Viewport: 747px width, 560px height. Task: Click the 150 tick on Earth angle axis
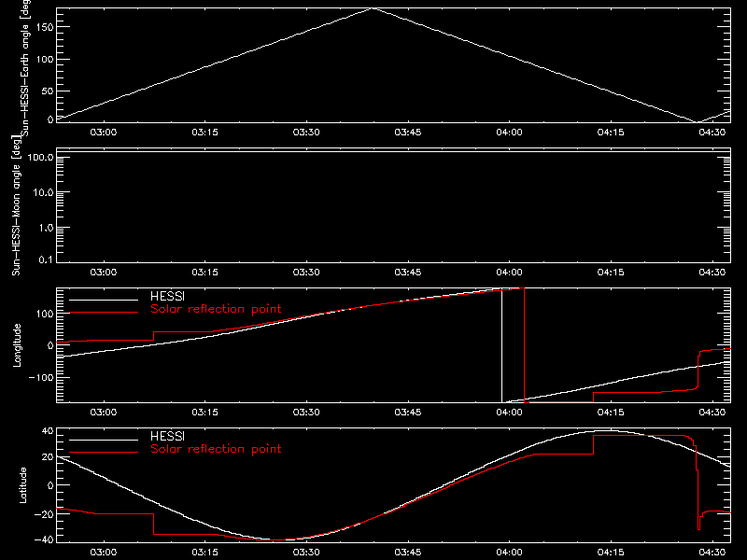tap(45, 27)
